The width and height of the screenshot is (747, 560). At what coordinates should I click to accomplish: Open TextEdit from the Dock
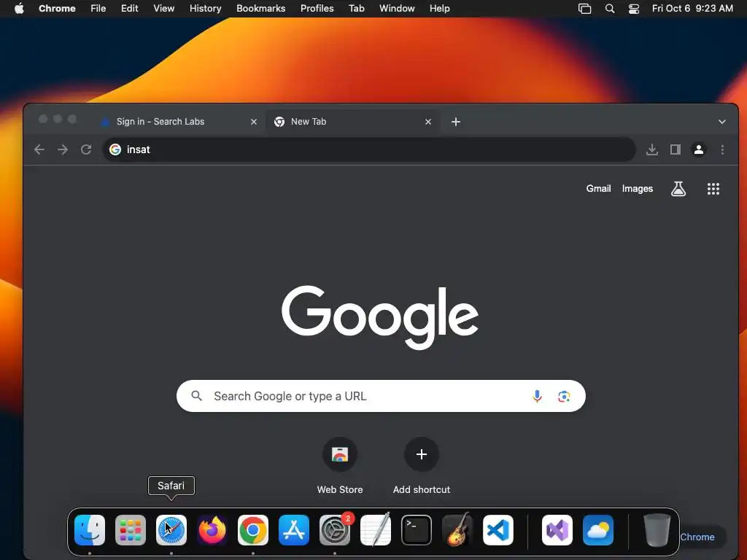tap(376, 530)
